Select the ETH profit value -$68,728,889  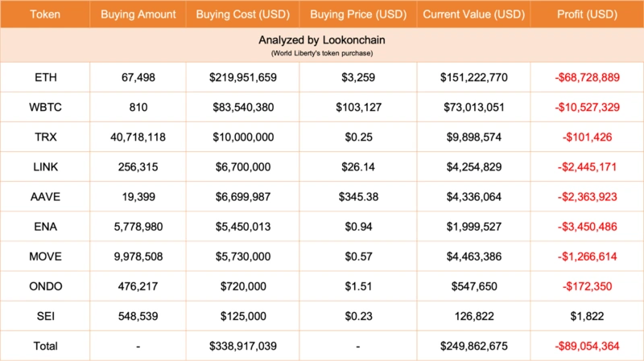click(587, 77)
